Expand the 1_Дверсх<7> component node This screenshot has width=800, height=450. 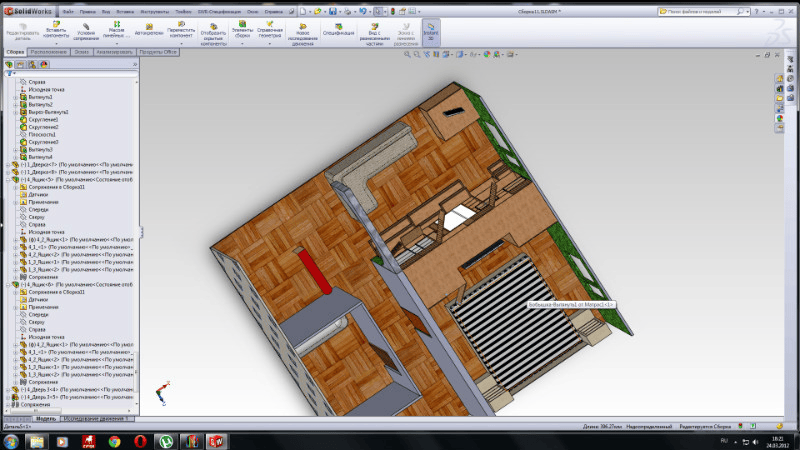tap(7, 165)
